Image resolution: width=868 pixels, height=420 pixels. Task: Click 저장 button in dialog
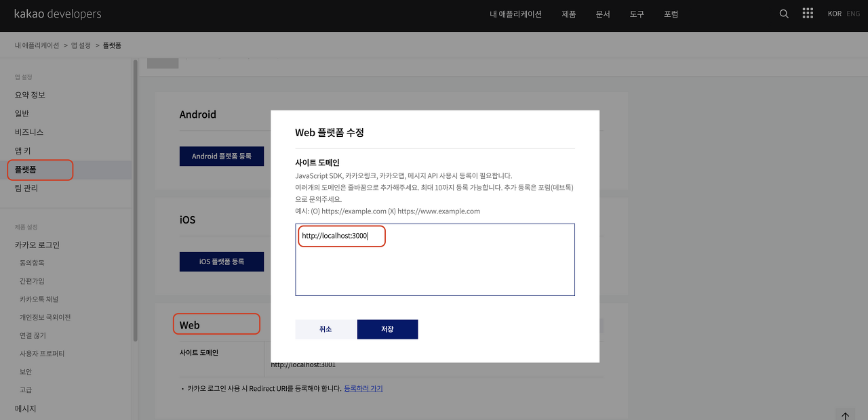pyautogui.click(x=387, y=329)
